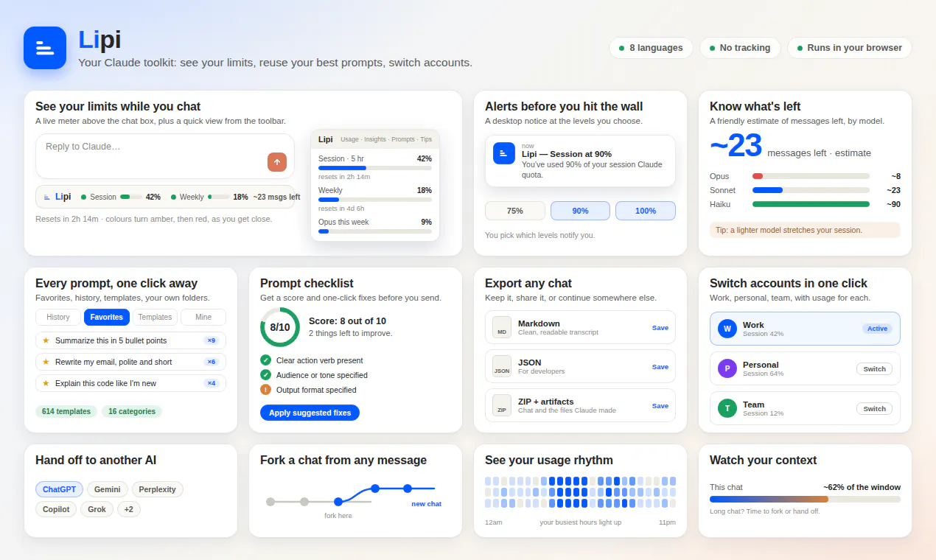
Task: Open the Prompts tab in Lipi popup
Action: tap(403, 139)
